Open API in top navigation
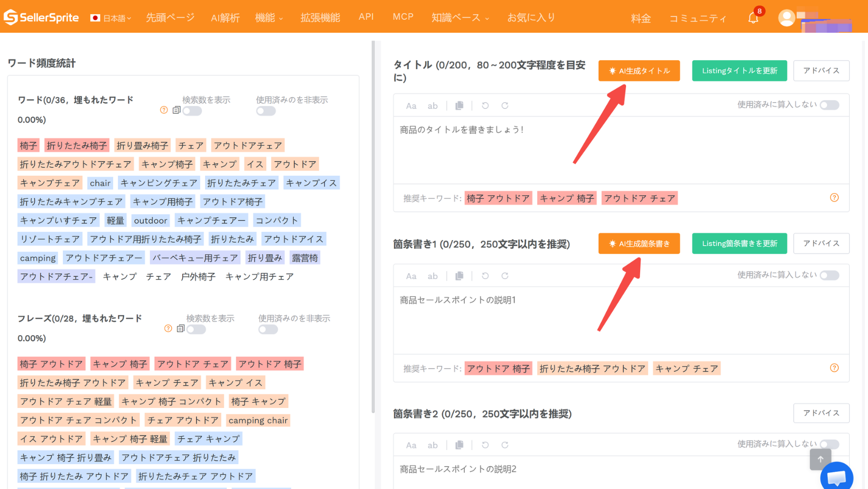This screenshot has width=868, height=489. [366, 17]
